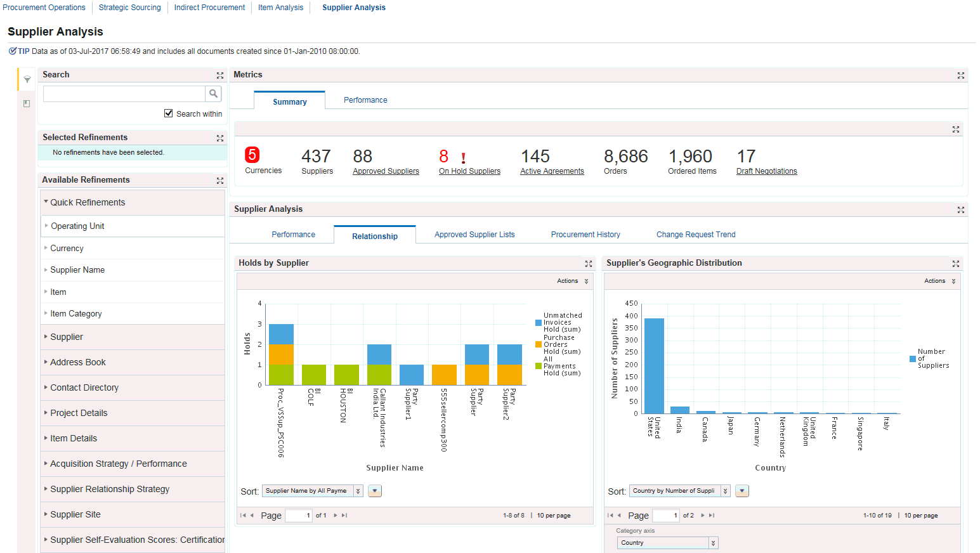Viewport: 980px width, 553px height.
Task: Maximize the Metrics panel
Action: tap(960, 75)
